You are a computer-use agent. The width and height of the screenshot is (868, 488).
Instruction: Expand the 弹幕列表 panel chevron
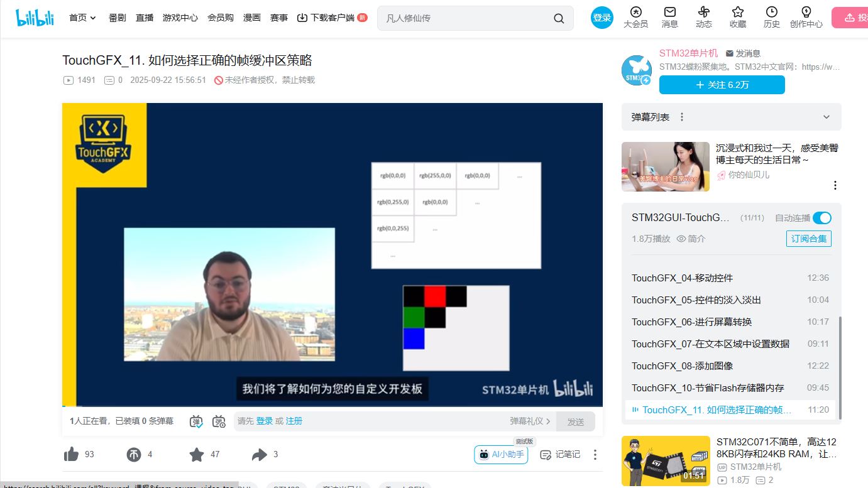(x=827, y=117)
